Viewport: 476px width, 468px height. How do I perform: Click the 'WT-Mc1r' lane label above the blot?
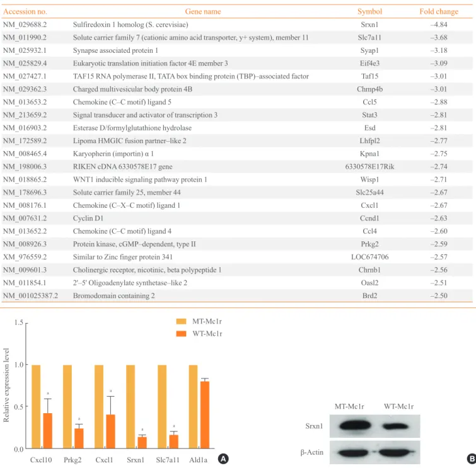(x=398, y=406)
